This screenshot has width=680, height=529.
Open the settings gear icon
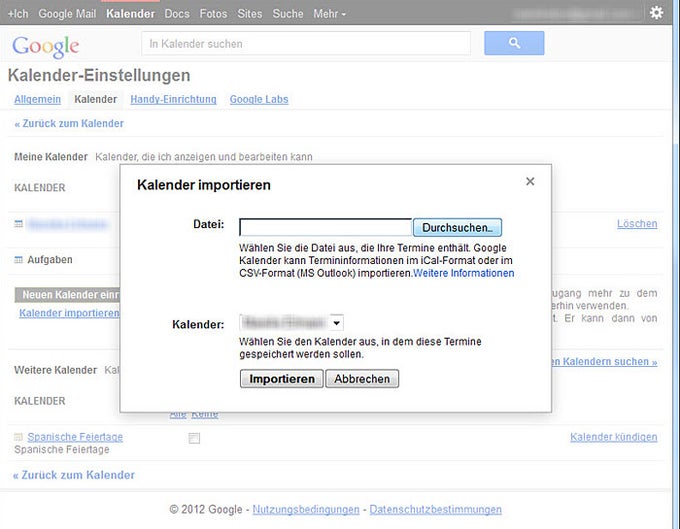[656, 13]
